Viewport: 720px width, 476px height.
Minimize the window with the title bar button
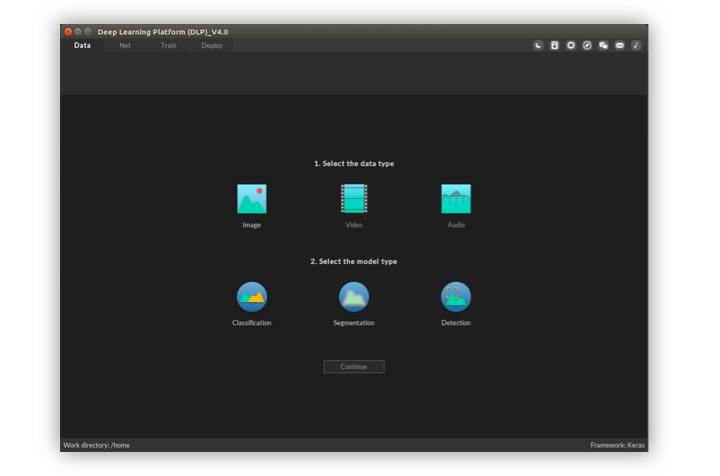pyautogui.click(x=78, y=32)
